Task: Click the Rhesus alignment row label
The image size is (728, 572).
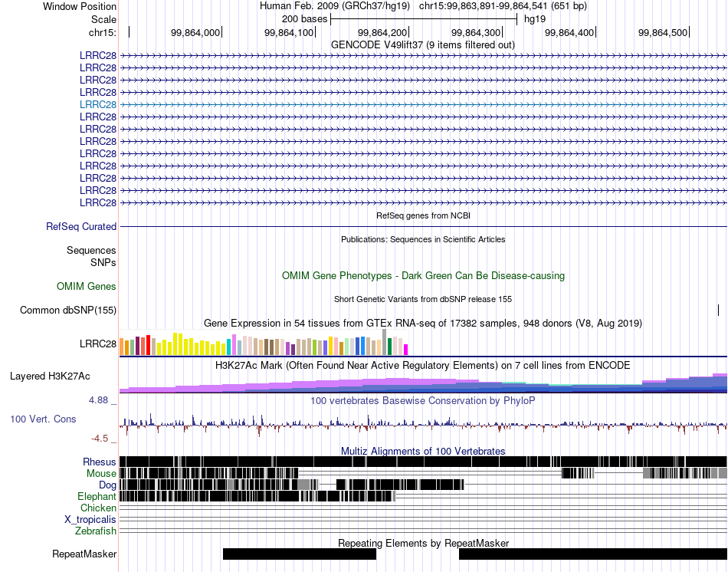Action: click(x=100, y=462)
